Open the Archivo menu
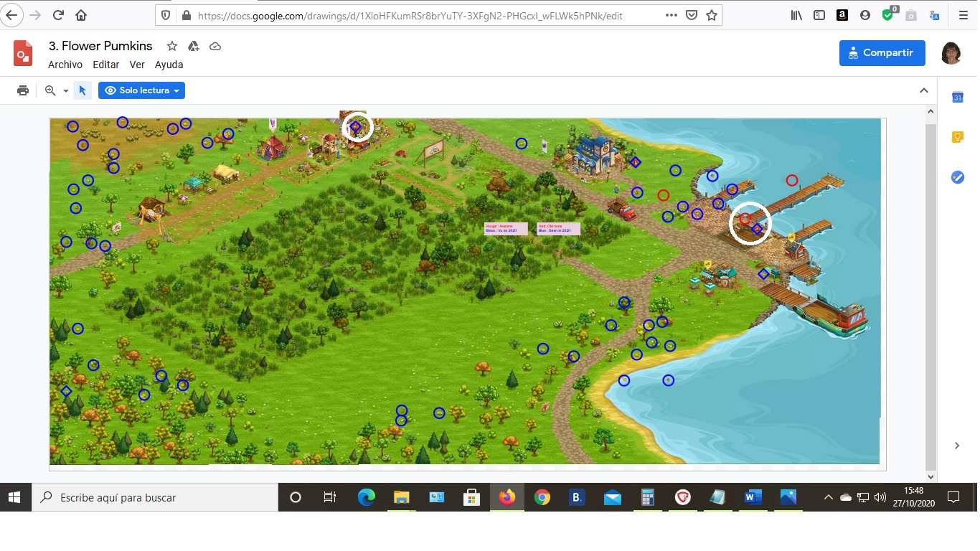The height and width of the screenshot is (551, 980). [x=65, y=65]
